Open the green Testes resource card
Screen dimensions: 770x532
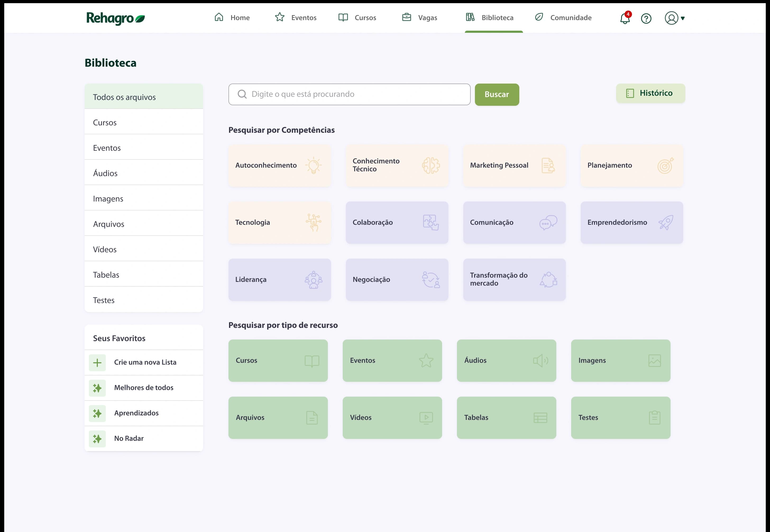[620, 418]
